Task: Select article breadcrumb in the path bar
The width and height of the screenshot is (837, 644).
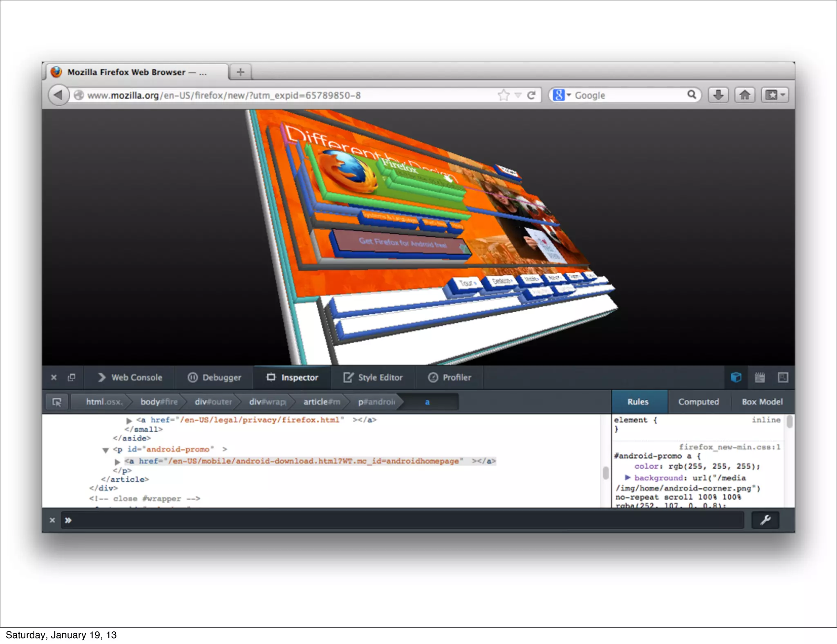Action: (x=321, y=402)
